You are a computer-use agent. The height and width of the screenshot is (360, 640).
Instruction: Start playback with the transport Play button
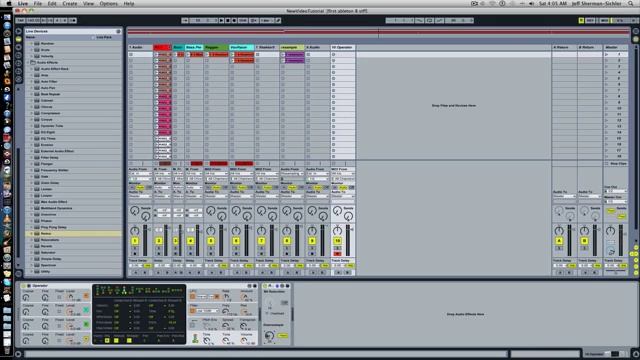221,20
